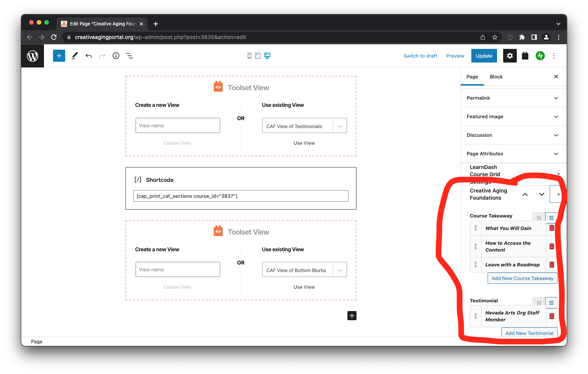The width and height of the screenshot is (588, 374).
Task: Click the Page breadcrumb in footer
Action: pyautogui.click(x=37, y=341)
